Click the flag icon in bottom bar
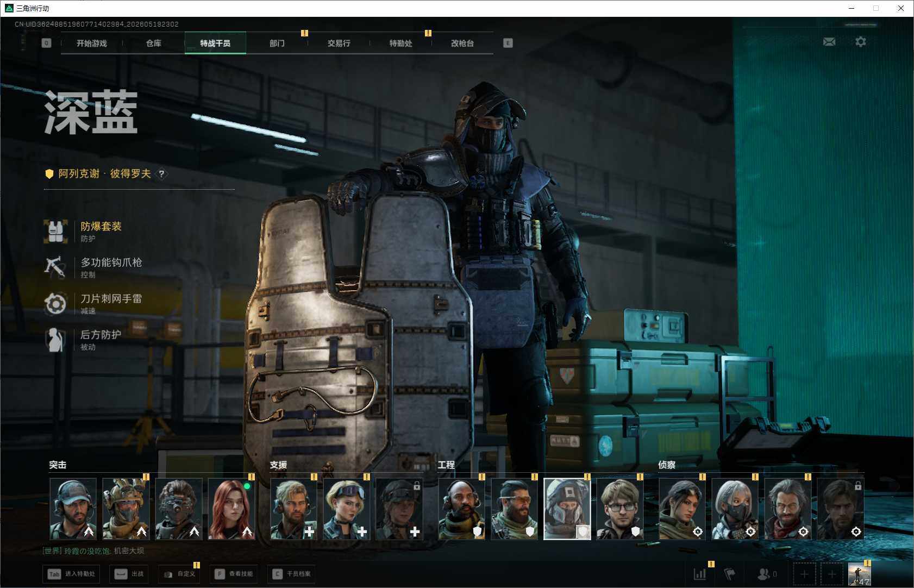Viewport: 914px width, 588px height. [x=730, y=574]
